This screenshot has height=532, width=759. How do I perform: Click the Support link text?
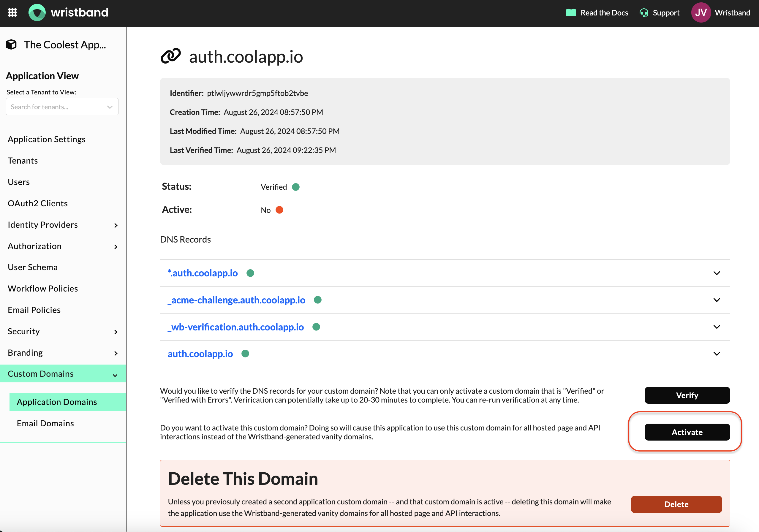pyautogui.click(x=666, y=13)
